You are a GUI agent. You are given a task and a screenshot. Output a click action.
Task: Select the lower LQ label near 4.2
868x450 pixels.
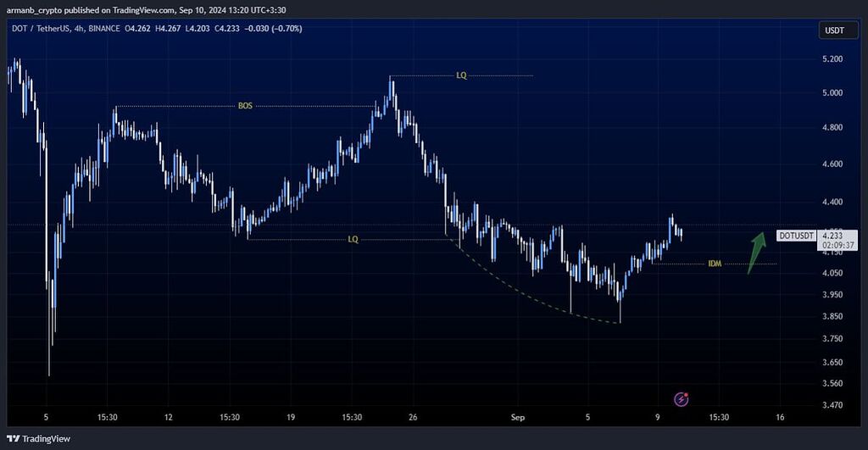(x=353, y=240)
